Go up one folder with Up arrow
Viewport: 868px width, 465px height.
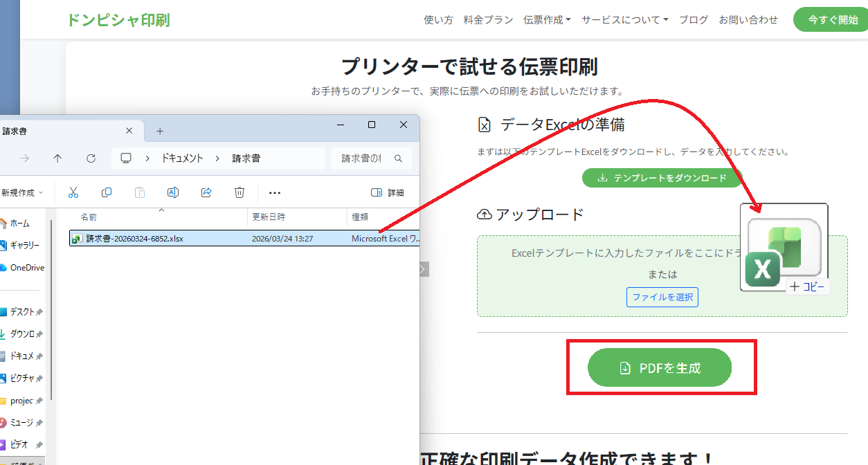[x=57, y=158]
